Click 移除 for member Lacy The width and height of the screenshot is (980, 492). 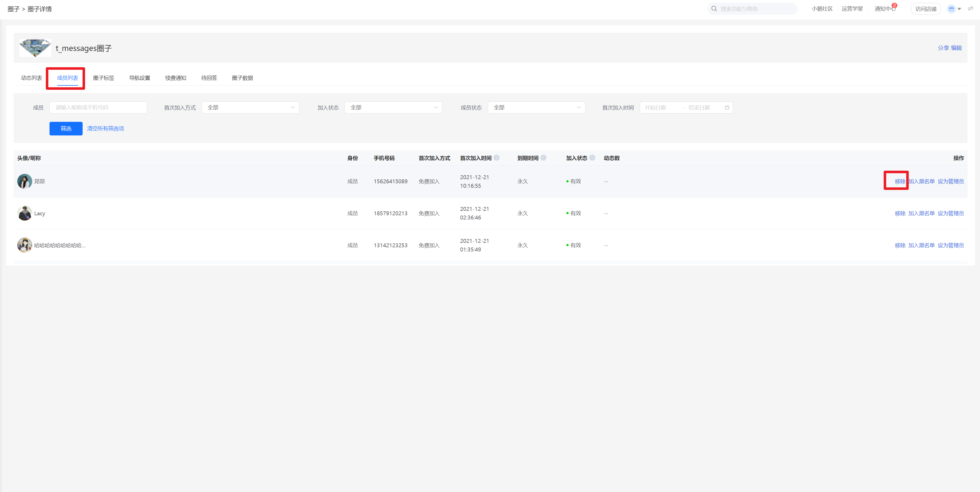[900, 214]
